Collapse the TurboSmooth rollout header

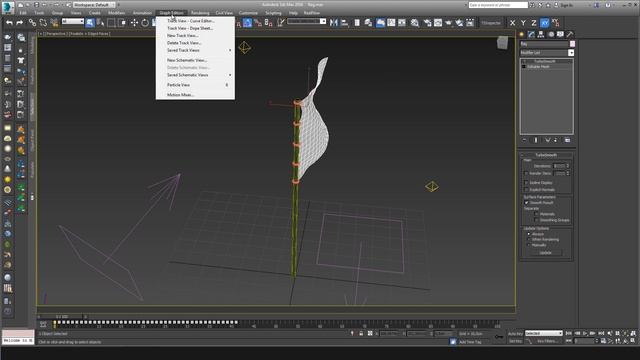coord(546,155)
